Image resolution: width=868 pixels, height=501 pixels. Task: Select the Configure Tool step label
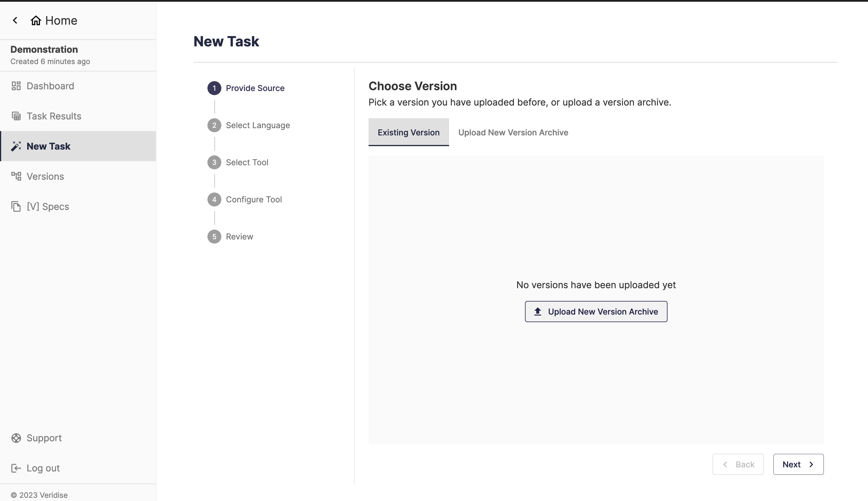pos(254,199)
